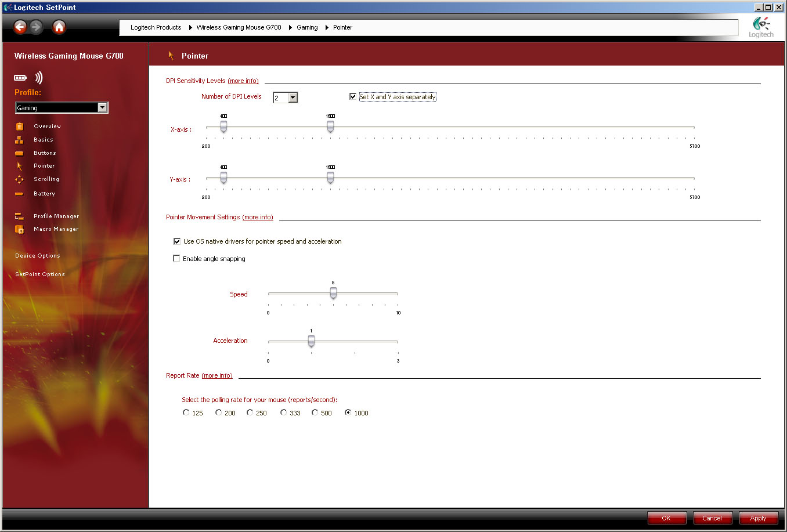Open the Buttons section
787x532 pixels.
click(x=45, y=153)
